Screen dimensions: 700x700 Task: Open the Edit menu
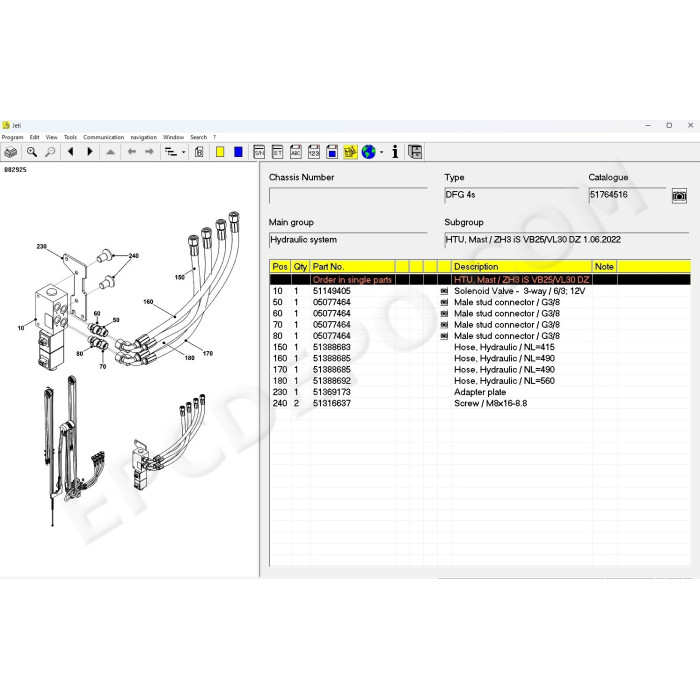(x=34, y=137)
